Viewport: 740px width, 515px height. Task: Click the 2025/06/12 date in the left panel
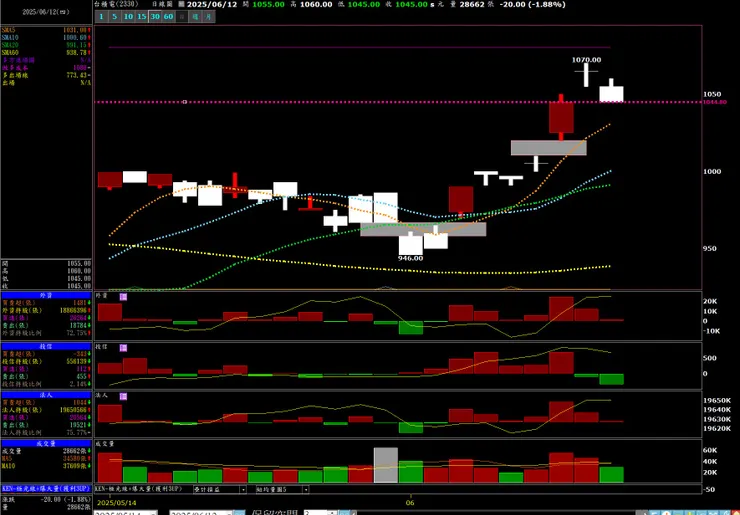tap(46, 12)
